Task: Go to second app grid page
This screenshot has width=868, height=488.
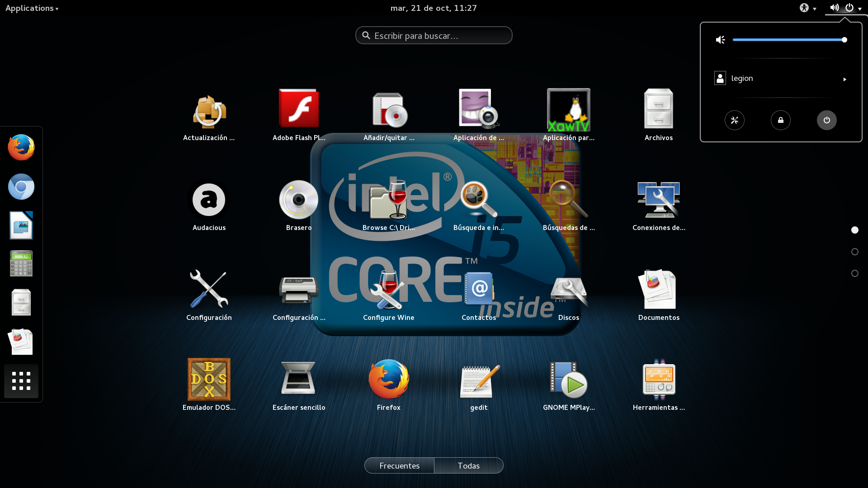Action: [x=854, y=252]
